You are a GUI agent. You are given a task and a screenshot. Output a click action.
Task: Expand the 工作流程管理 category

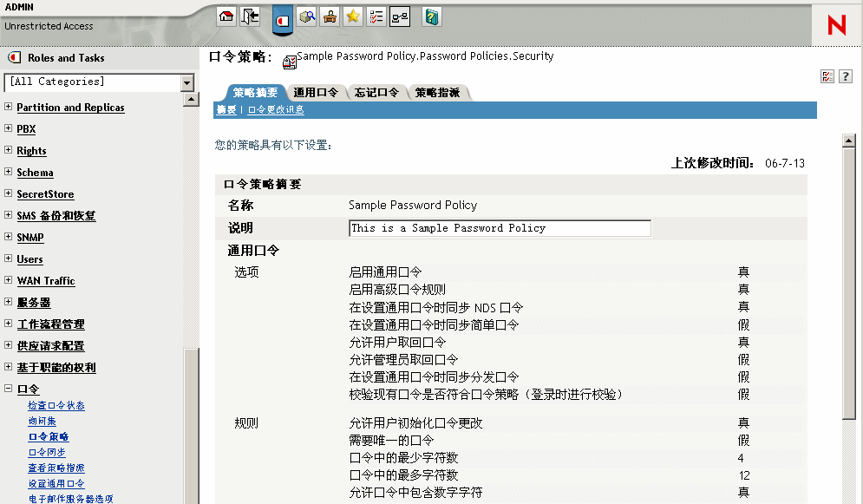click(x=9, y=323)
